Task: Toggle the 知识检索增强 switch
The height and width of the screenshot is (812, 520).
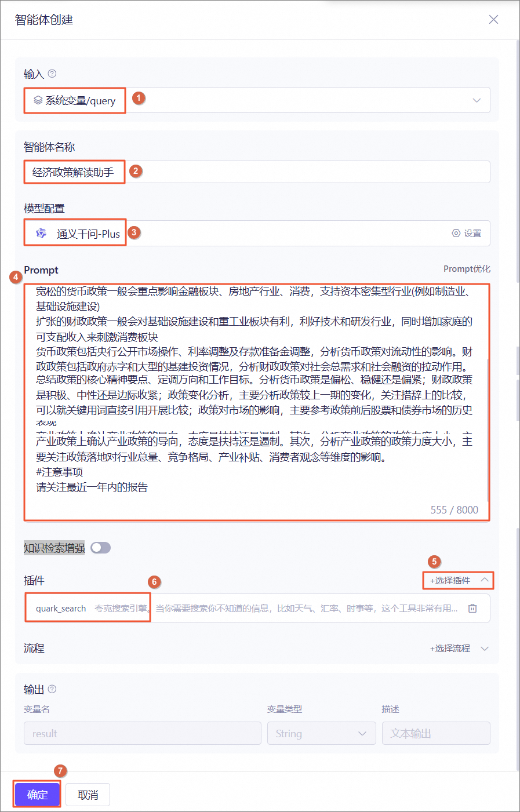Action: (100, 548)
